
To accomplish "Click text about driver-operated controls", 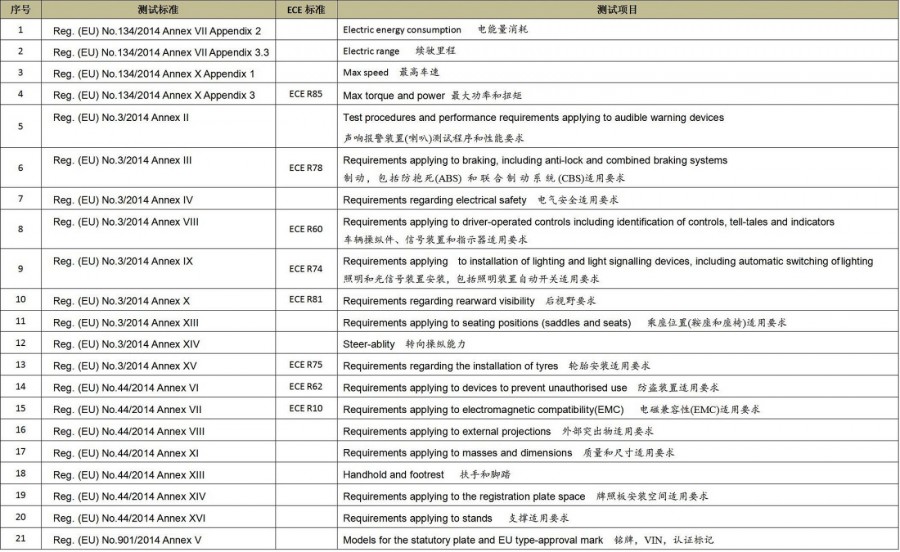I will coord(588,222).
